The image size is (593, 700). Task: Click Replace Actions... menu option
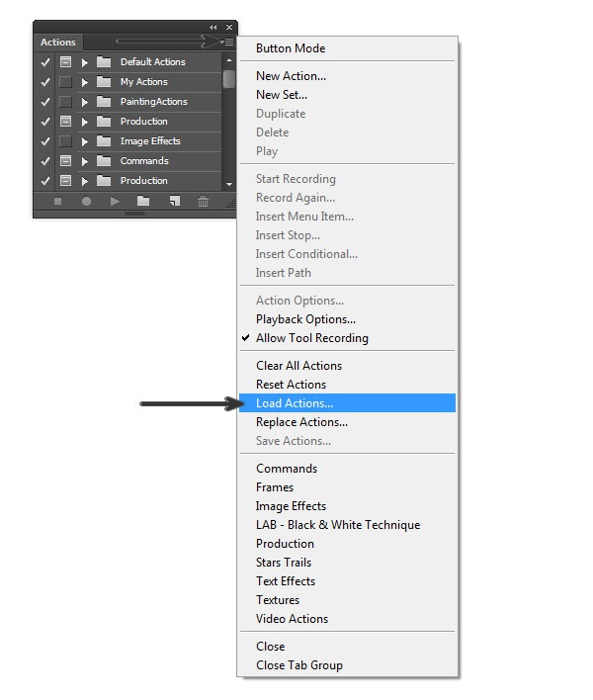pyautogui.click(x=301, y=422)
